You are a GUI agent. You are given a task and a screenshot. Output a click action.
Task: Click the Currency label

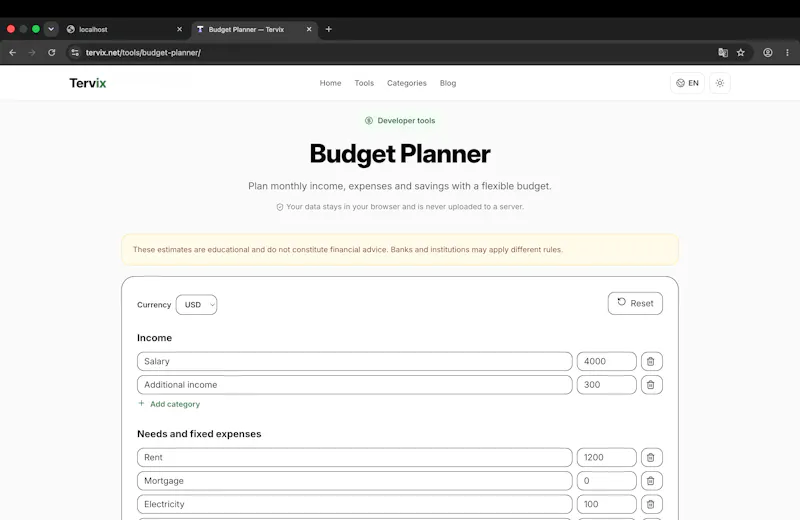pyautogui.click(x=154, y=305)
